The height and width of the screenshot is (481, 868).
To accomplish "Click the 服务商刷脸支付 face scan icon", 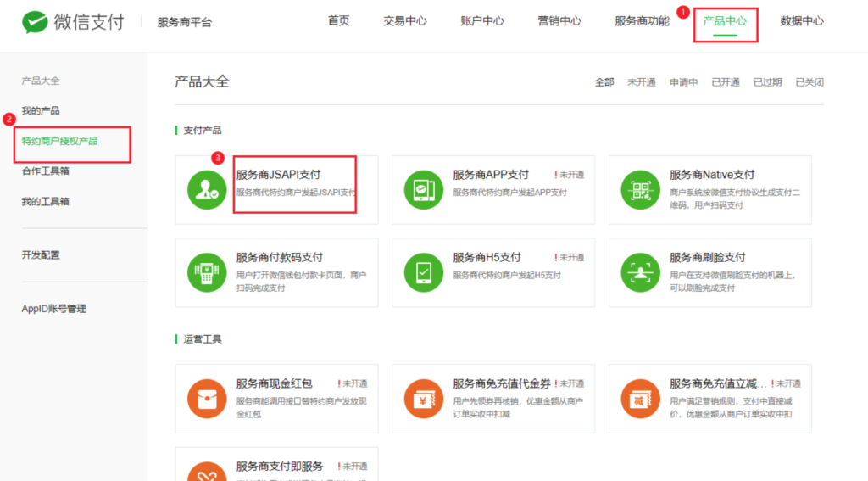I will [x=640, y=272].
